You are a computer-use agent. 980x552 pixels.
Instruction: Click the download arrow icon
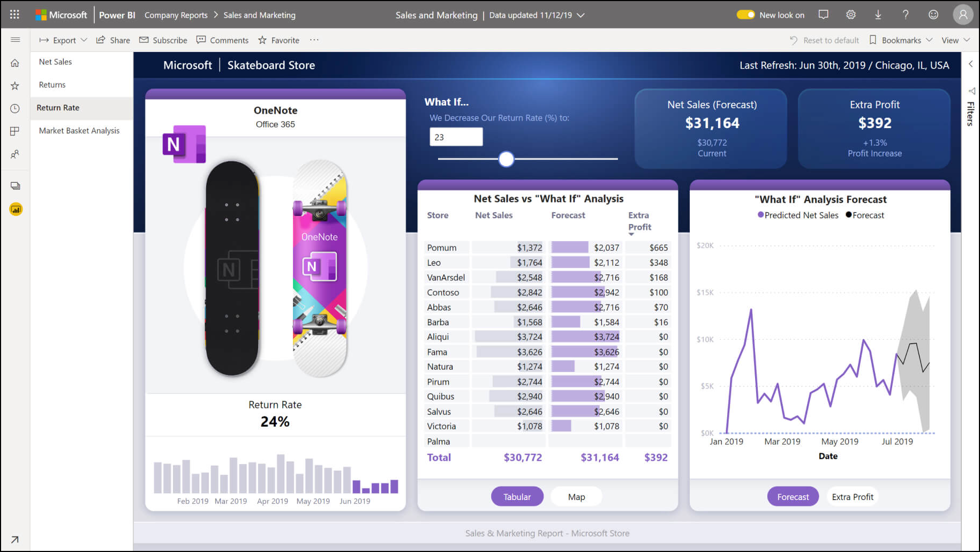click(x=878, y=15)
